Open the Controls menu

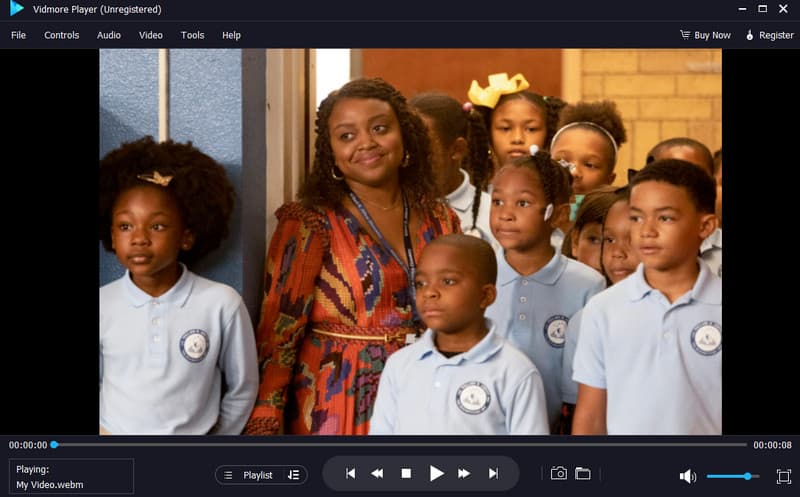(x=61, y=35)
